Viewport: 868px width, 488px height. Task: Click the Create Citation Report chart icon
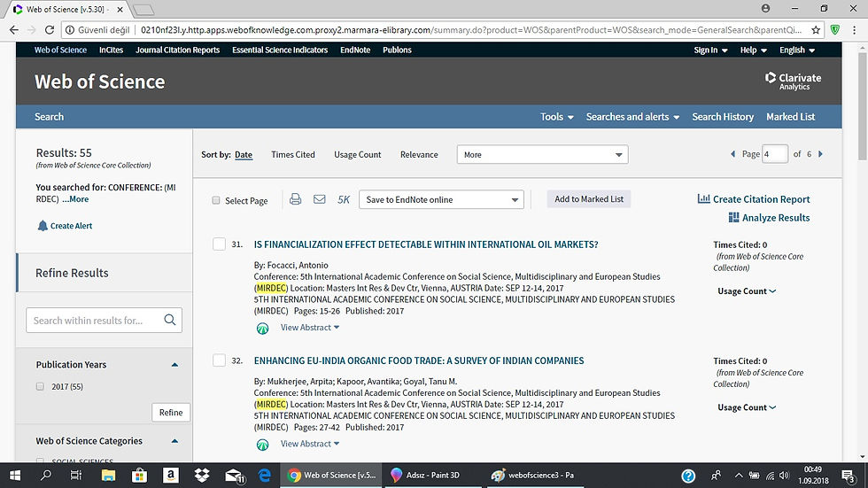tap(703, 198)
